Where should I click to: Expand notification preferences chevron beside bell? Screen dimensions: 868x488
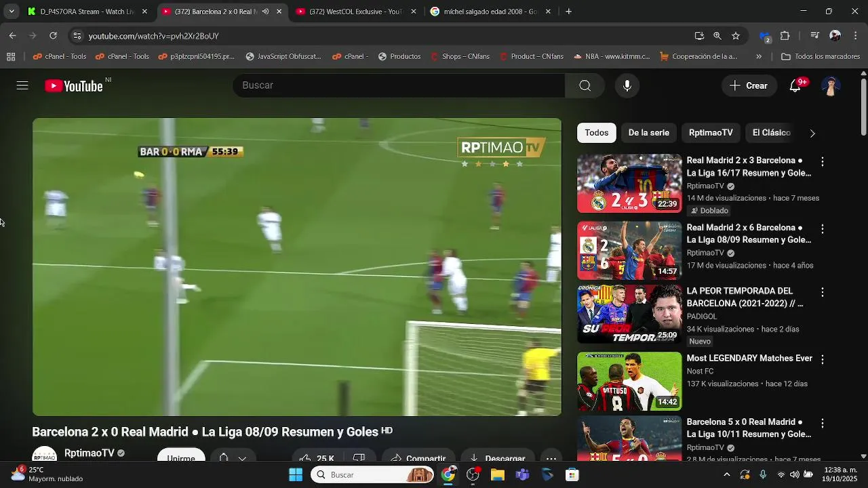(242, 457)
